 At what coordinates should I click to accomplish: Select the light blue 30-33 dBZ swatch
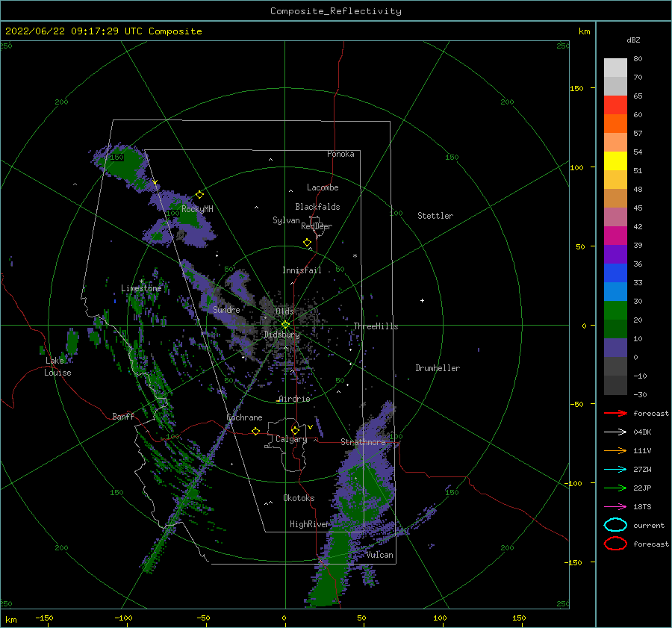[x=615, y=291]
